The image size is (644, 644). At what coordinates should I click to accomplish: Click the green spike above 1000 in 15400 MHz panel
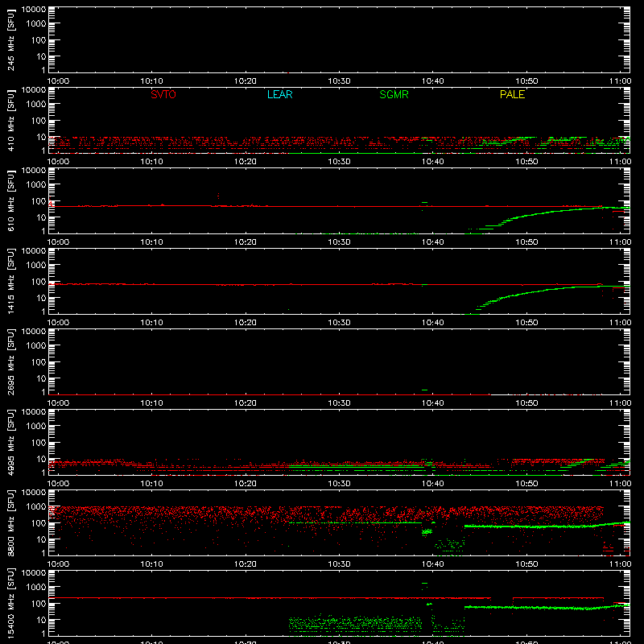click(424, 583)
